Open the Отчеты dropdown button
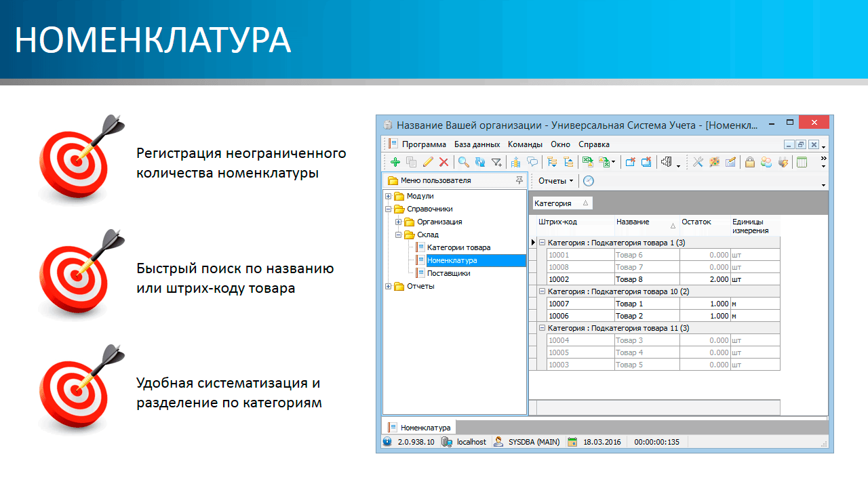 point(555,181)
